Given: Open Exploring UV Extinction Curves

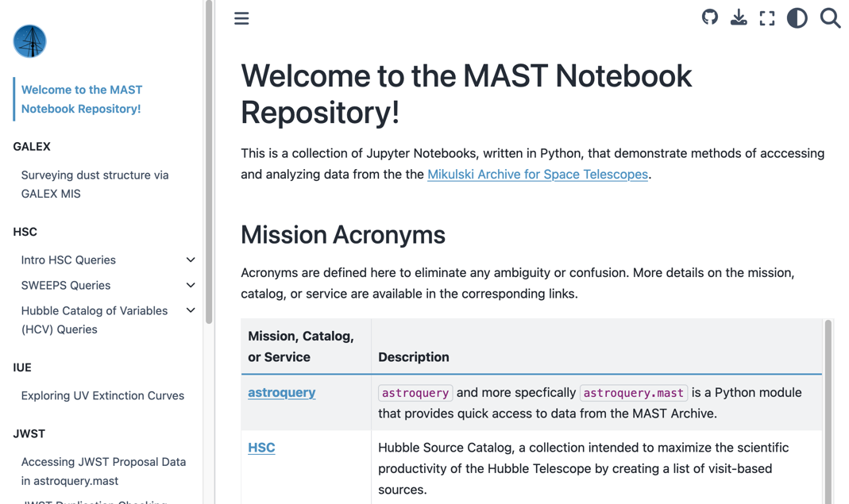Looking at the screenshot, I should [102, 396].
